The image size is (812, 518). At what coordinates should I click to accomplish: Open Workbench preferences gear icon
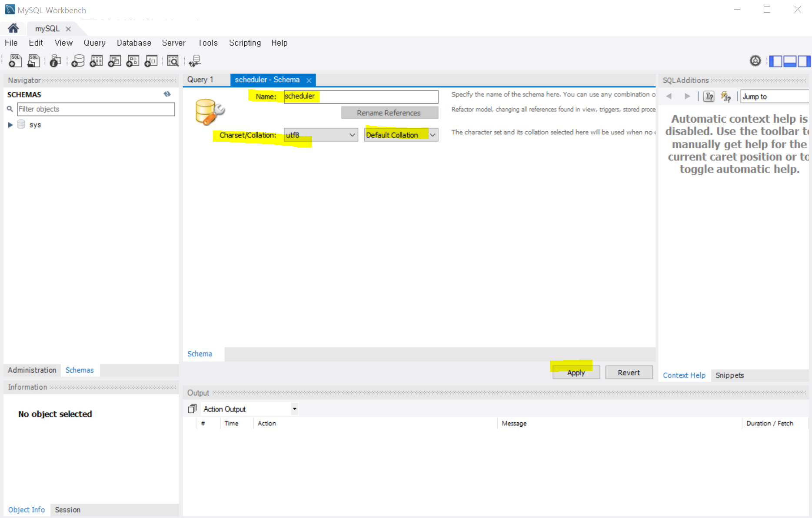point(755,61)
